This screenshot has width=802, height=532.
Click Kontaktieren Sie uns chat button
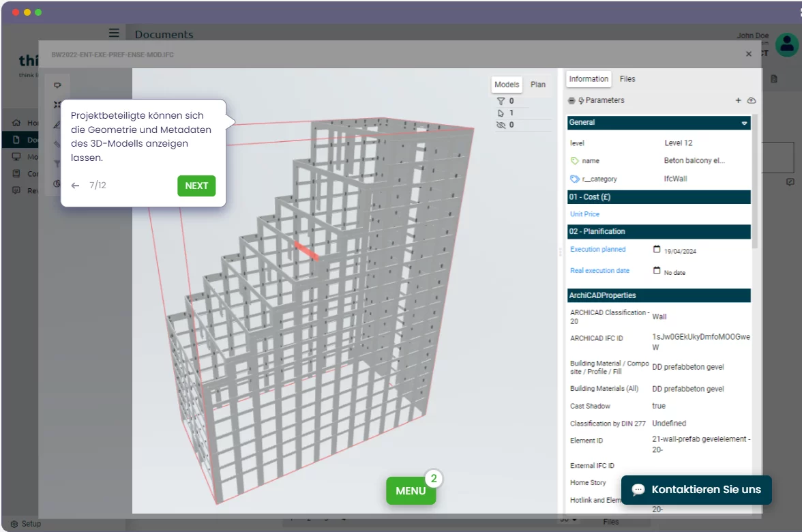click(x=696, y=490)
